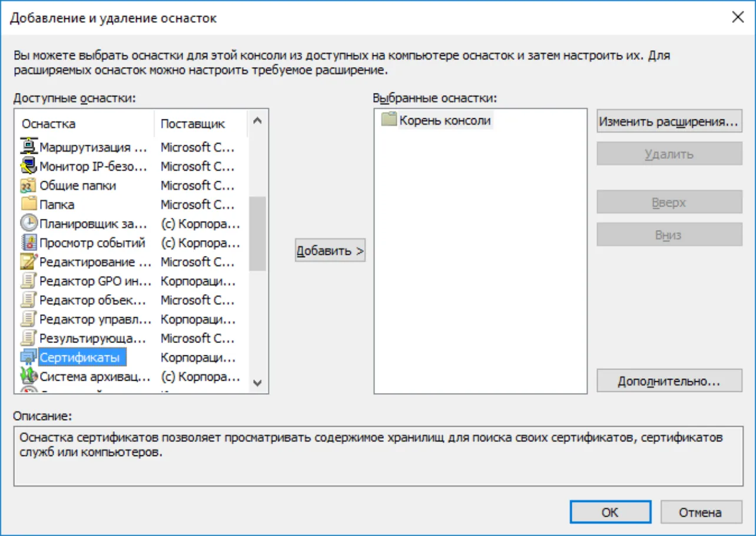Click the Просмотр событий icon
The height and width of the screenshot is (536, 756).
(28, 242)
